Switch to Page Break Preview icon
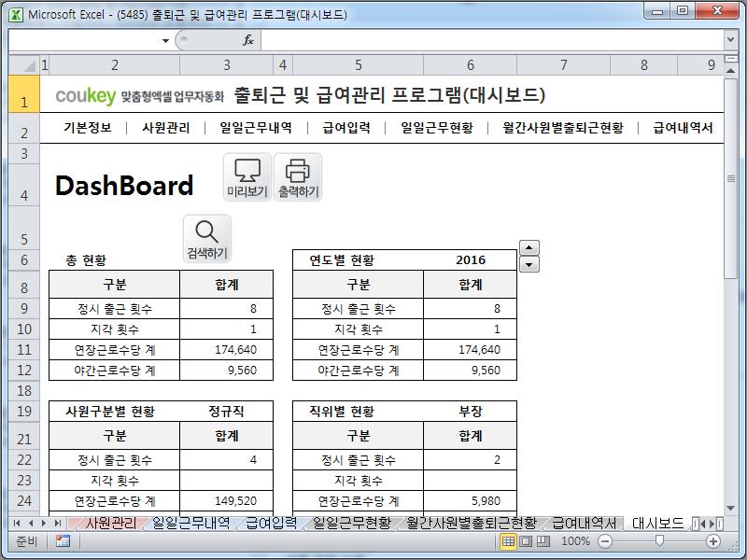747x560 pixels. pyautogui.click(x=543, y=541)
